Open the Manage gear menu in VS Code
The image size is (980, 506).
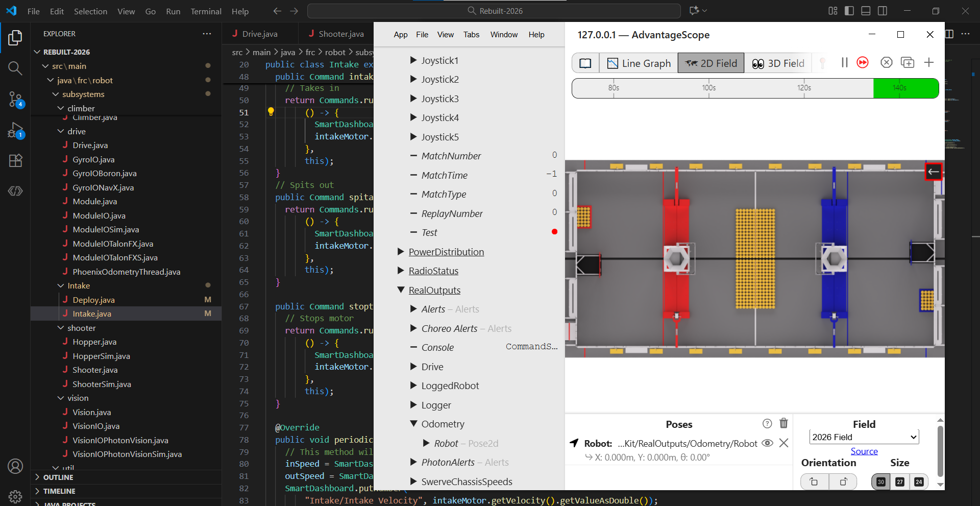click(15, 496)
